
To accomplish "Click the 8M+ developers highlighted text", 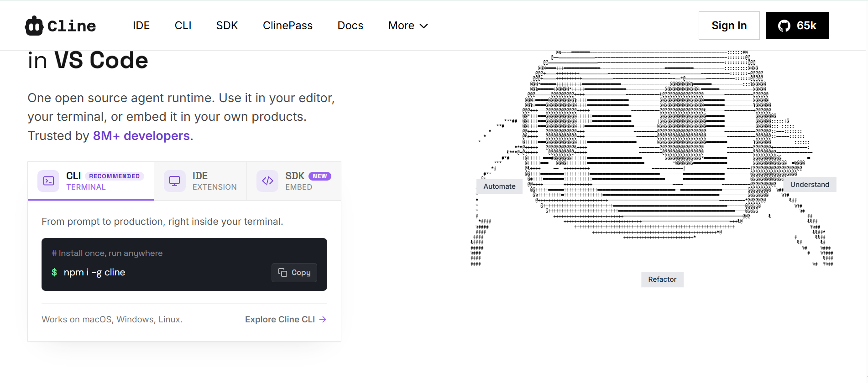I will click(x=141, y=136).
